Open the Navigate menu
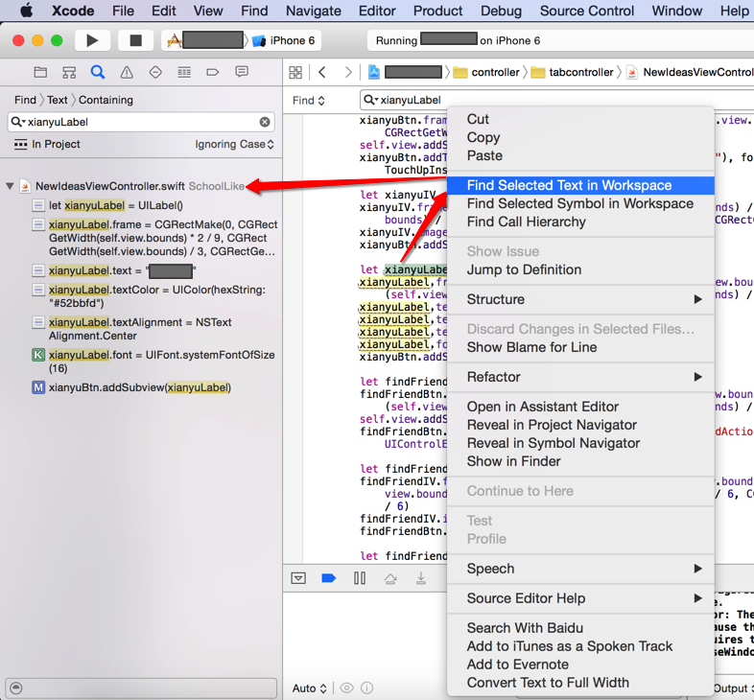Image resolution: width=754 pixels, height=700 pixels. [x=314, y=11]
